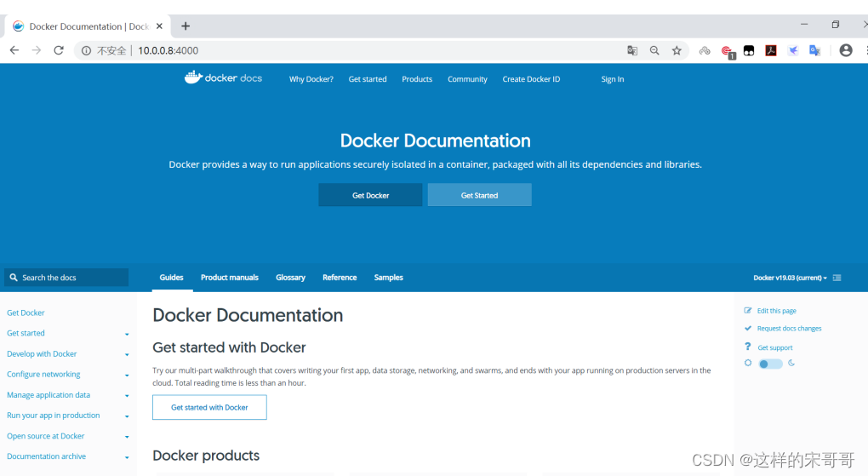
Task: Click the Search the docs input field
Action: (x=66, y=277)
